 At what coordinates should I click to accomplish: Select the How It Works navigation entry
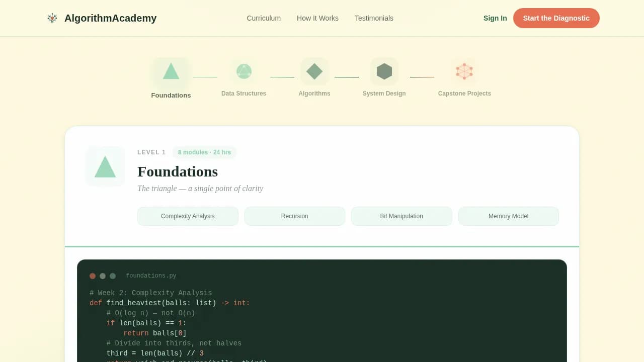tap(317, 18)
